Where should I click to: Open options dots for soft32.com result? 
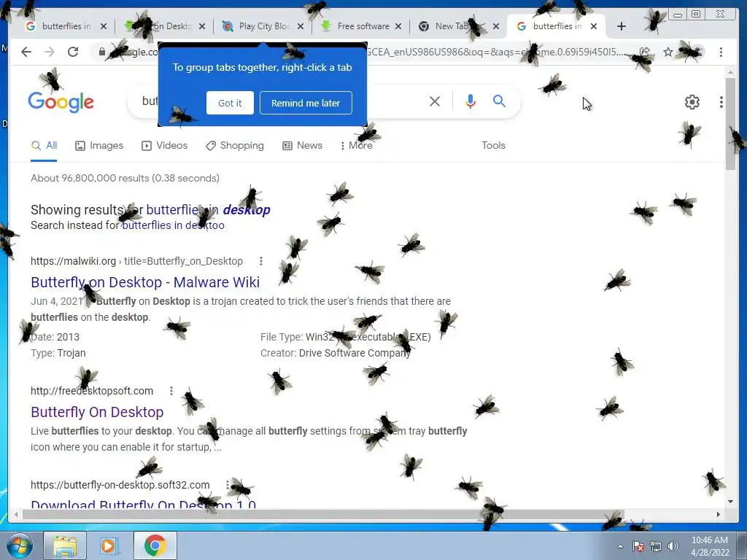click(x=228, y=485)
